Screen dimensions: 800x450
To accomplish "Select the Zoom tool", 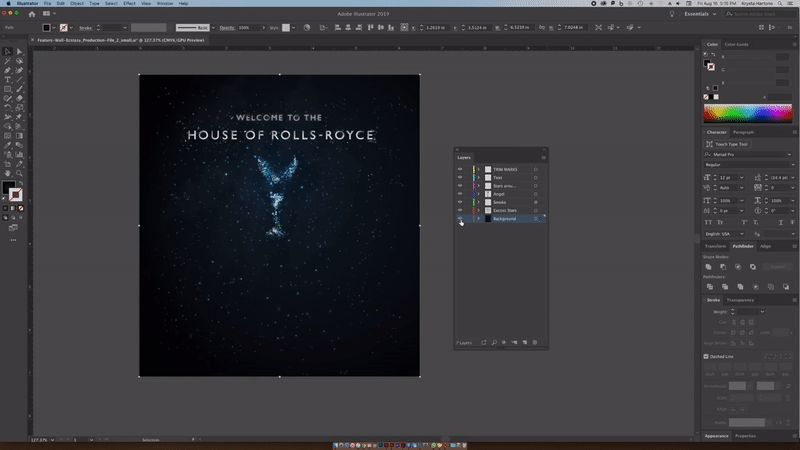I will (19, 173).
